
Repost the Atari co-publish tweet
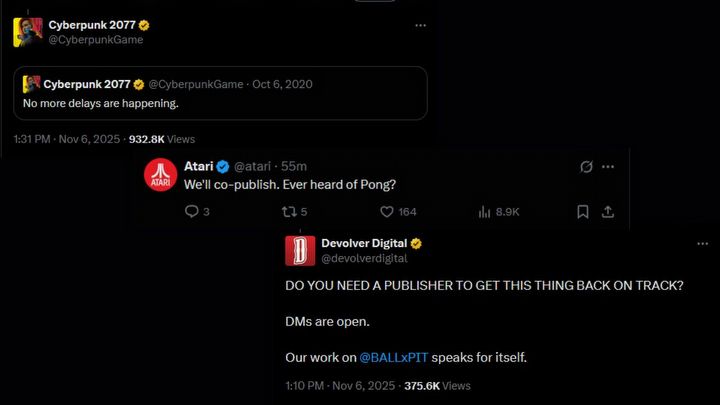(289, 212)
